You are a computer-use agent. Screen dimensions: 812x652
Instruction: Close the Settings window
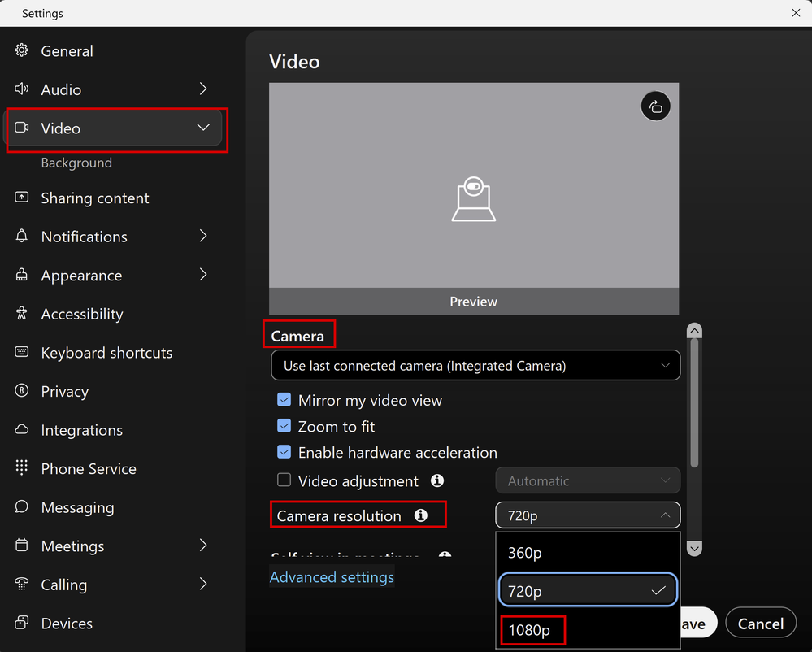(796, 13)
